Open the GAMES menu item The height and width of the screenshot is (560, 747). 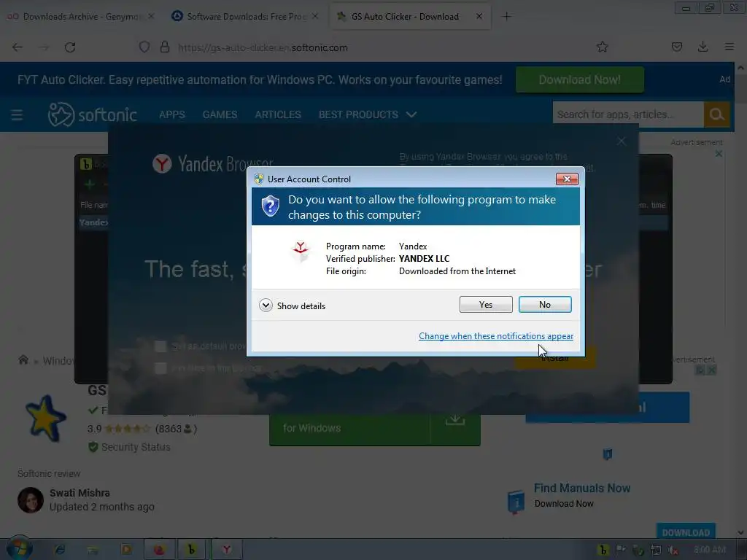point(220,114)
